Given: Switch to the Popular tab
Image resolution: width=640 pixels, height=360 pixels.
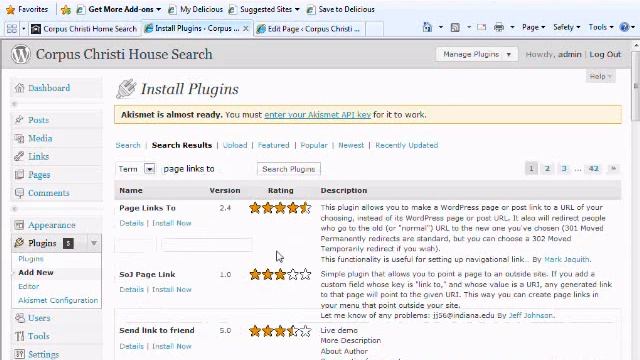Looking at the screenshot, I should [x=313, y=145].
